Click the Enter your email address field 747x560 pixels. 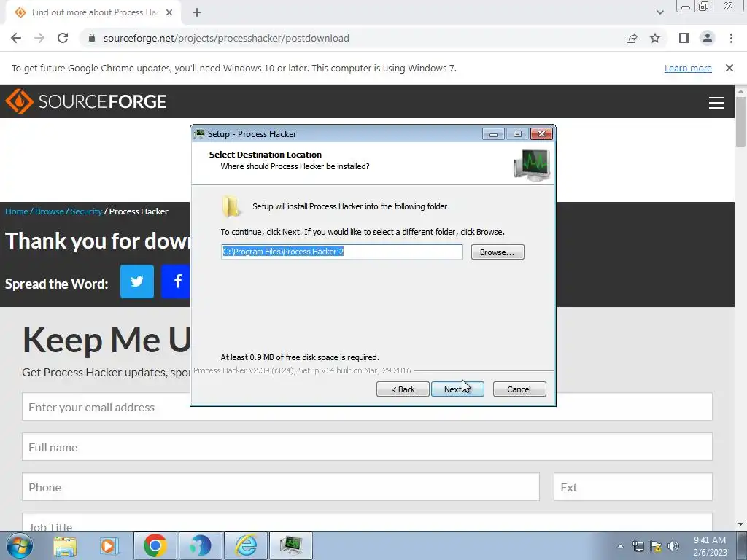pos(367,407)
